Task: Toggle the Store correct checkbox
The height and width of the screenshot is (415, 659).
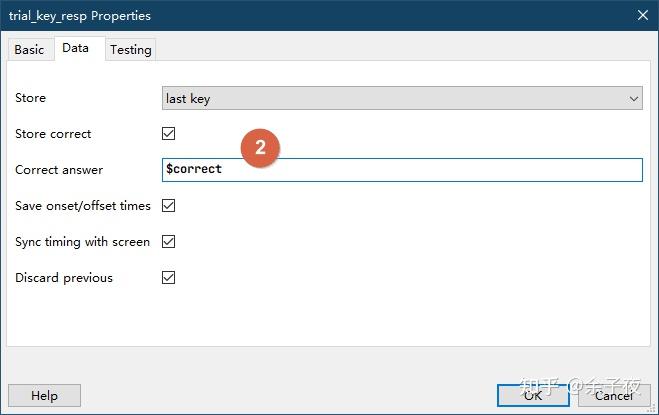Action: coord(168,134)
